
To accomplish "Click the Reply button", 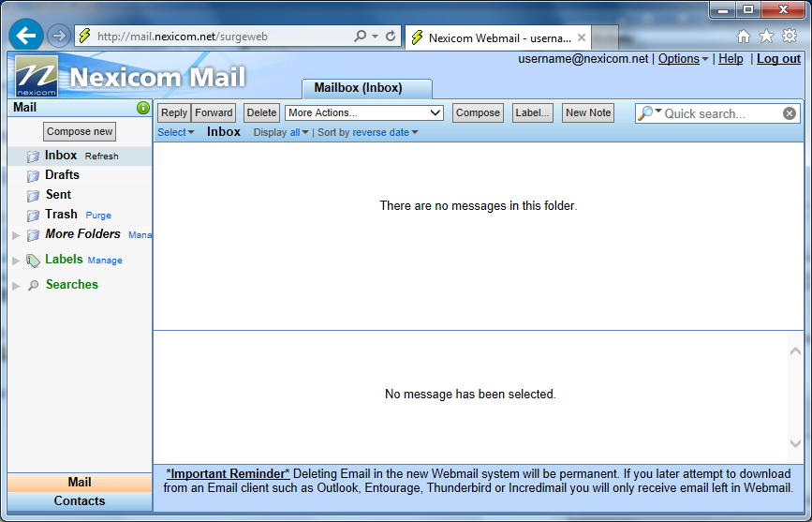I will (174, 112).
